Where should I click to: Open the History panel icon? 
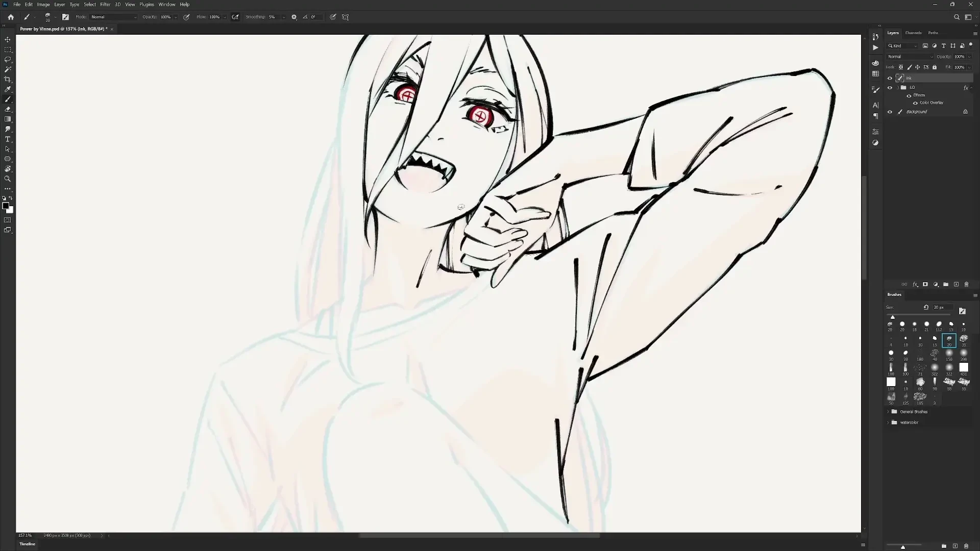(875, 37)
